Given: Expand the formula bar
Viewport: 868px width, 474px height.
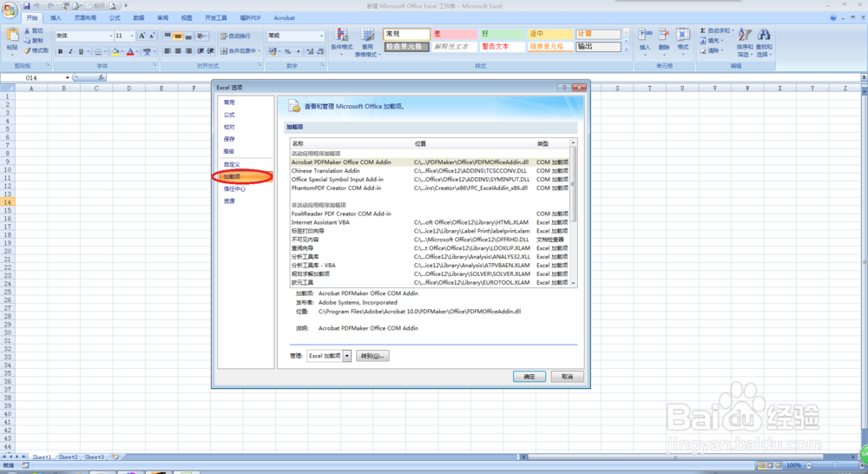Looking at the screenshot, I should [864, 77].
